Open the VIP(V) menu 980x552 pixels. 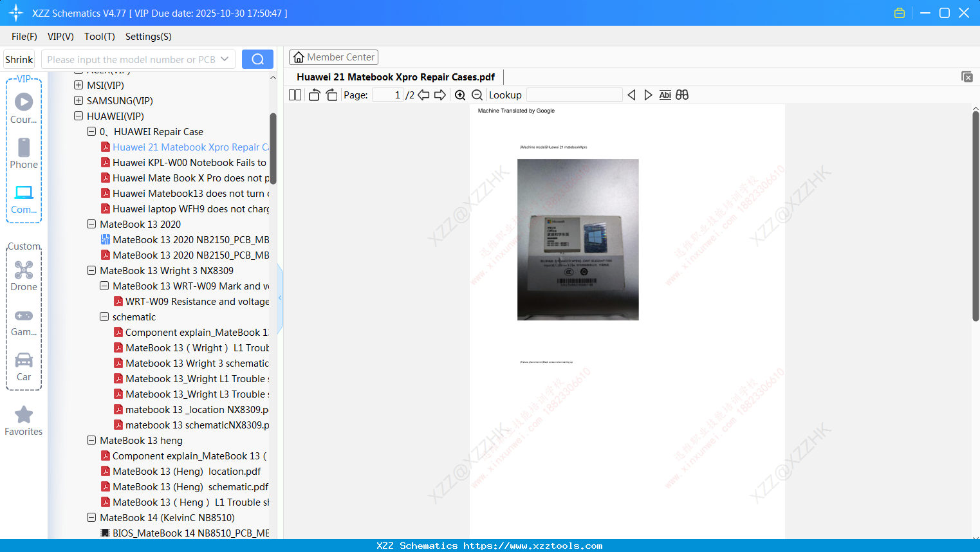point(60,37)
